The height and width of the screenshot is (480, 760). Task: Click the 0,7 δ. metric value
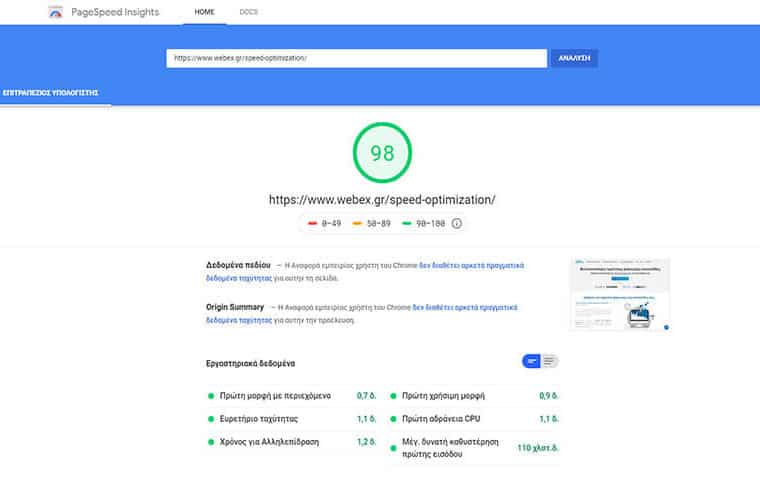point(366,396)
